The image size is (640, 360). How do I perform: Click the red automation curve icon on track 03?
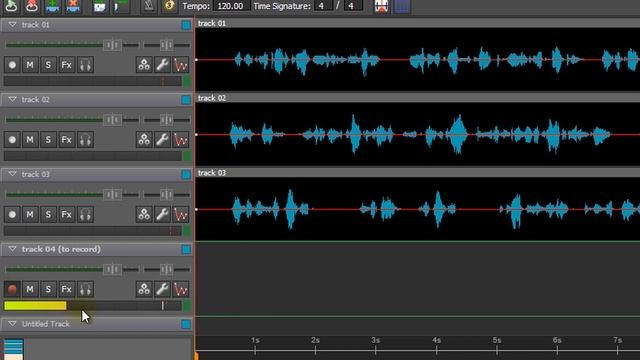tap(181, 215)
